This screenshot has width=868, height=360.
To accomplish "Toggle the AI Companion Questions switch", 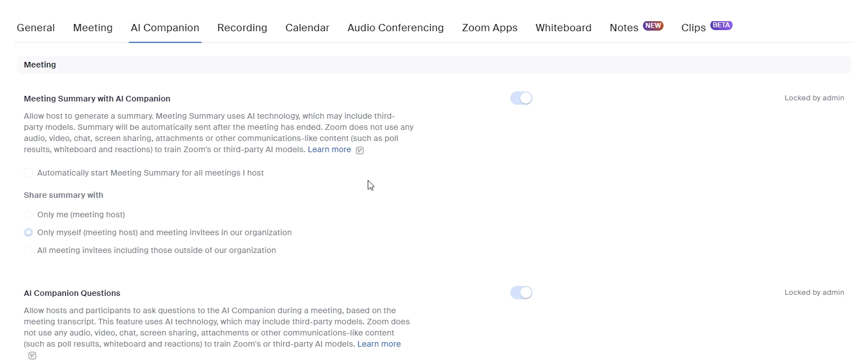I will [521, 293].
